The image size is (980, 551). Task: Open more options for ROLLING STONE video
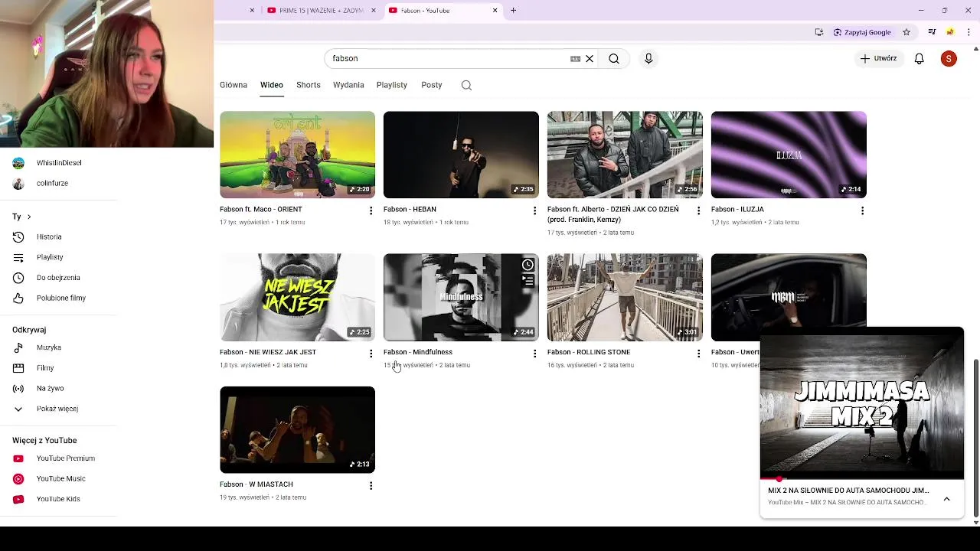[698, 354]
